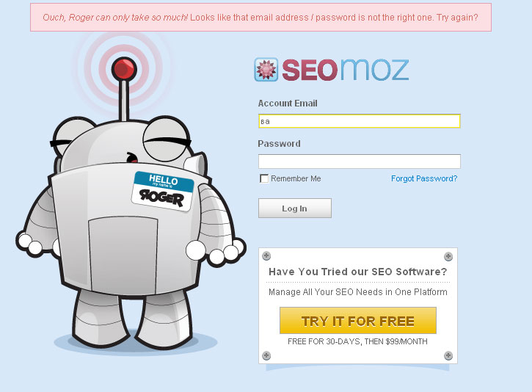Screen dimensions: 532x392
Task: Click the SEOmoz wordmark text
Action: 346,70
